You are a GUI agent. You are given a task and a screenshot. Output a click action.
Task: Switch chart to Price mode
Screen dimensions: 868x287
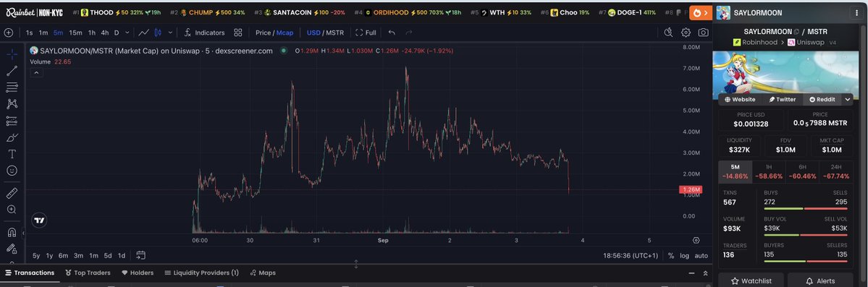(x=262, y=33)
